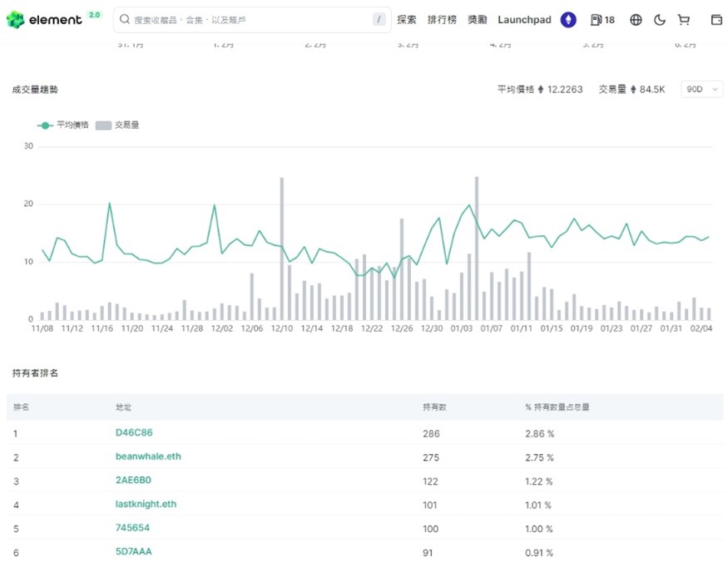Click the slash shortcut key badge
The height and width of the screenshot is (562, 728).
pos(379,20)
